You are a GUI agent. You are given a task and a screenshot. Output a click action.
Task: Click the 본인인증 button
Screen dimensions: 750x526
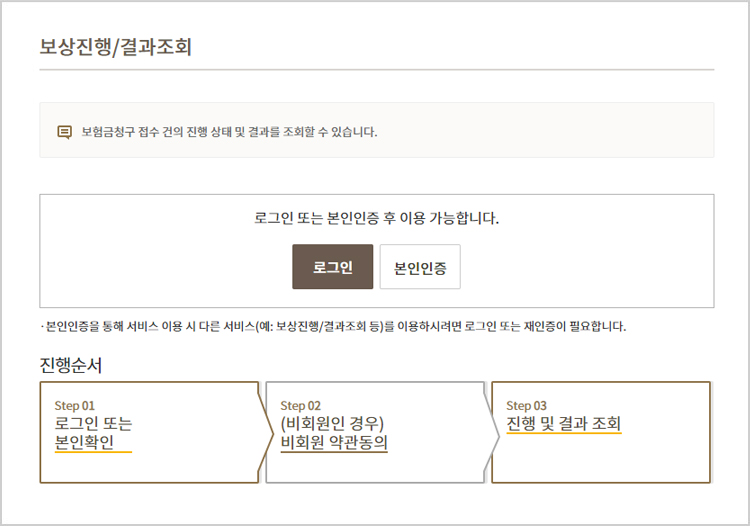tap(420, 267)
